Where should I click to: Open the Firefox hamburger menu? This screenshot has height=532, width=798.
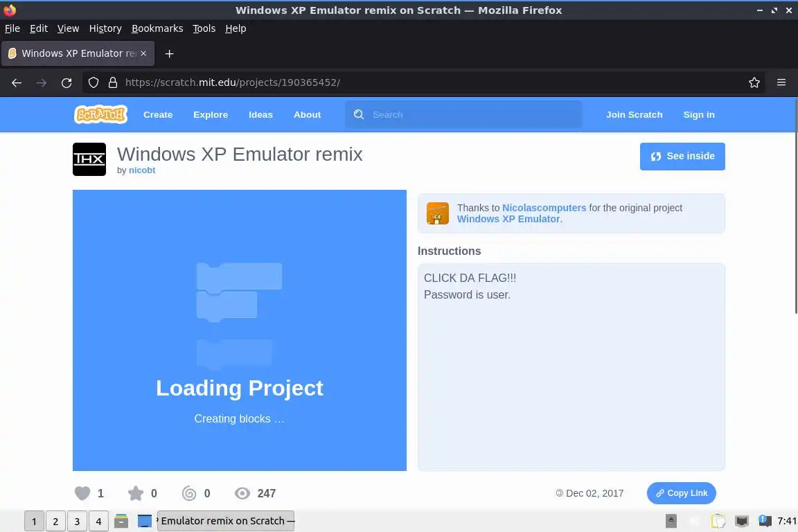[781, 82]
